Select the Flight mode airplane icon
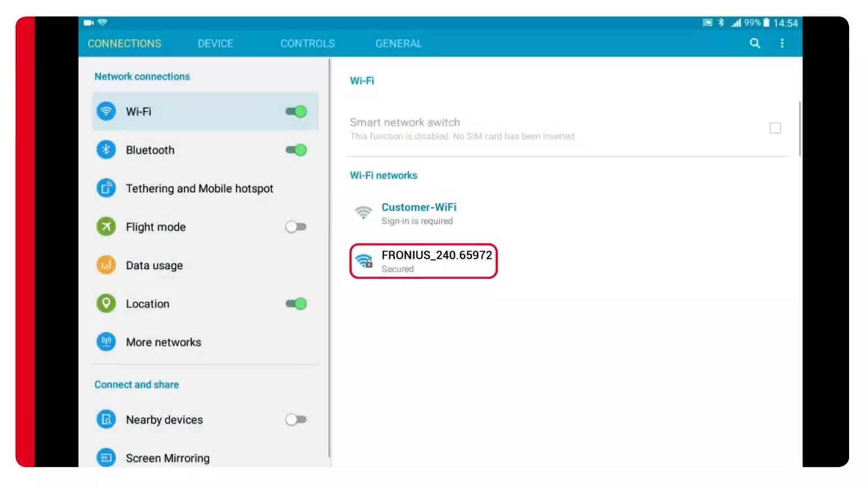 [x=106, y=227]
